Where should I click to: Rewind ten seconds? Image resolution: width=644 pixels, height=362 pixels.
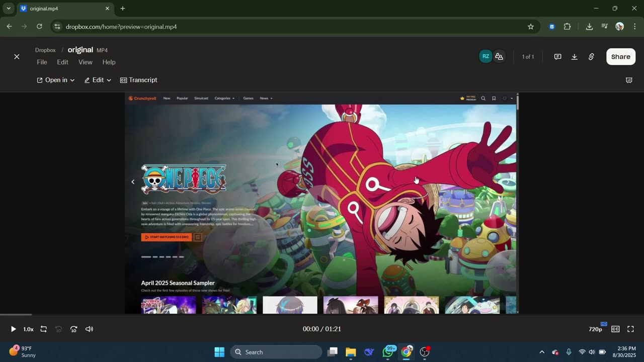coord(58,329)
